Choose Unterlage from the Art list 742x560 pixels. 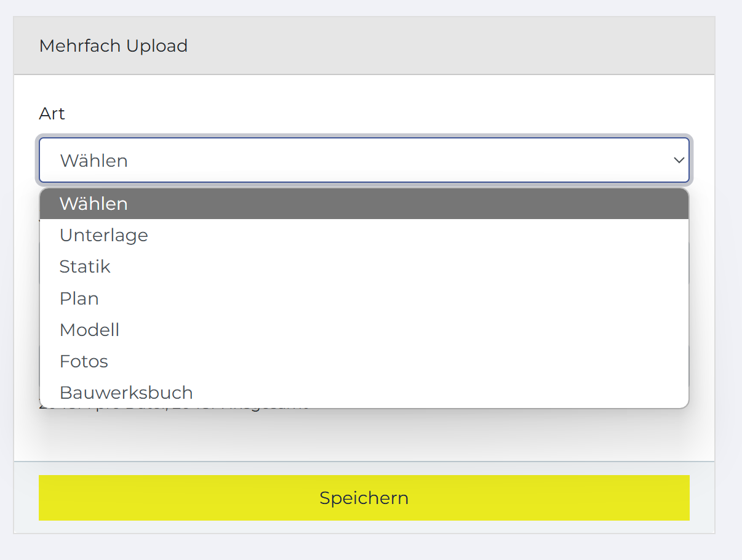(364, 235)
